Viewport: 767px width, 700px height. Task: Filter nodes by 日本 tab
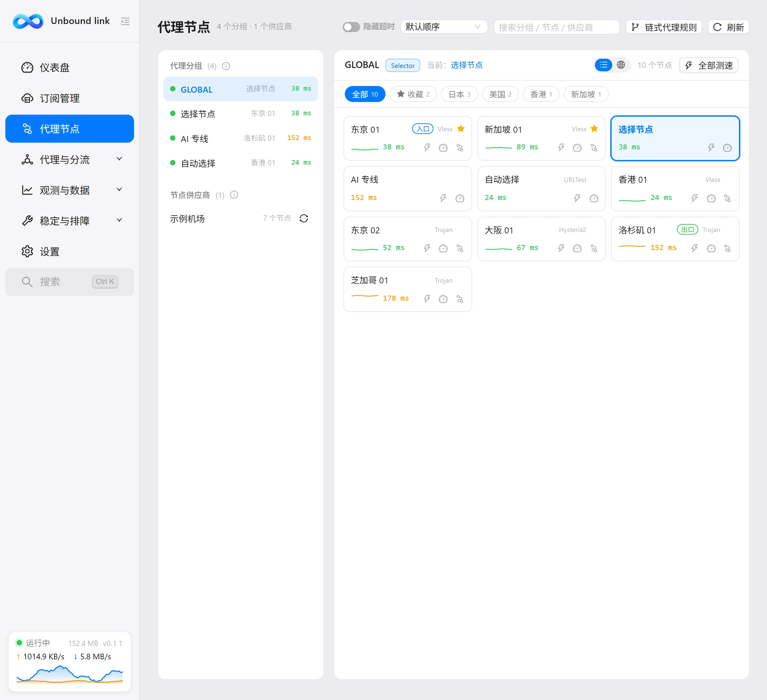click(459, 94)
